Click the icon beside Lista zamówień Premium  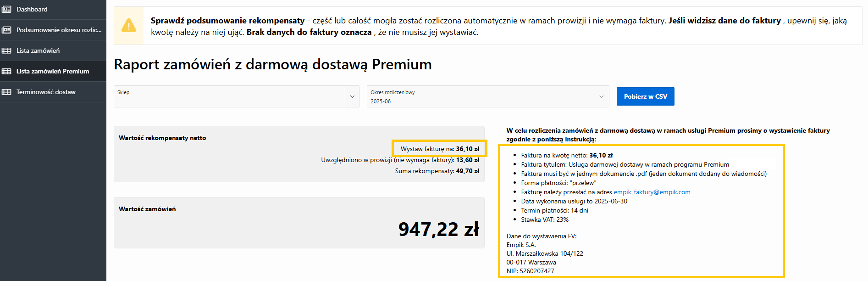[x=6, y=71]
